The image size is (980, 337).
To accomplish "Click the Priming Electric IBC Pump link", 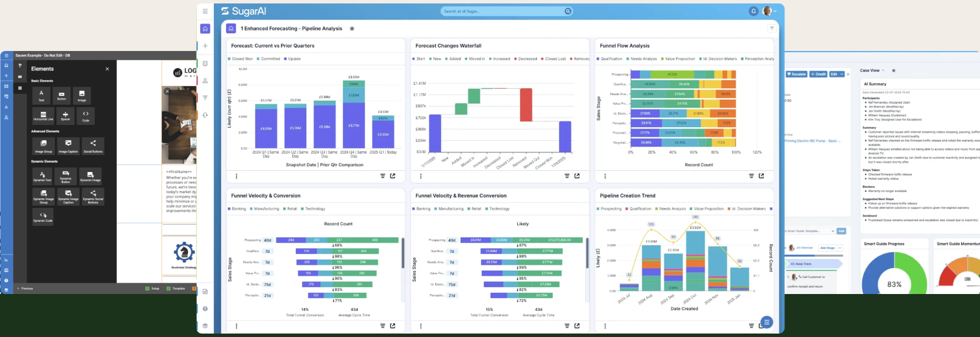I will tap(811, 140).
